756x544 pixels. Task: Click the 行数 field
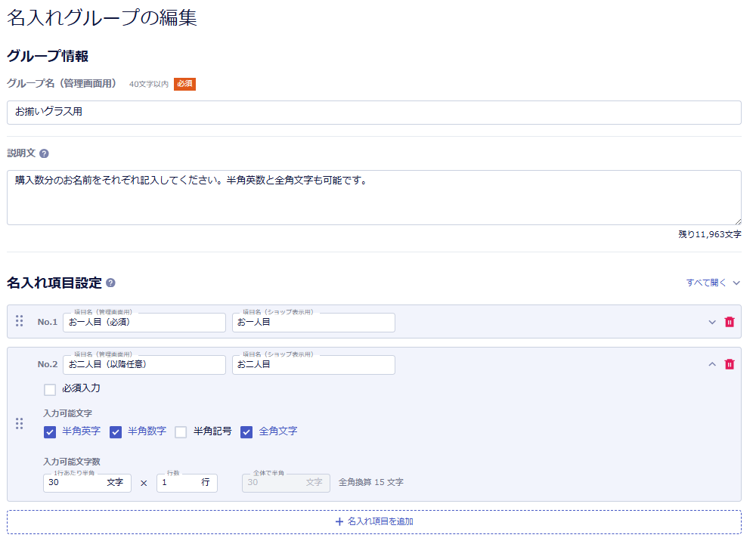coord(187,483)
